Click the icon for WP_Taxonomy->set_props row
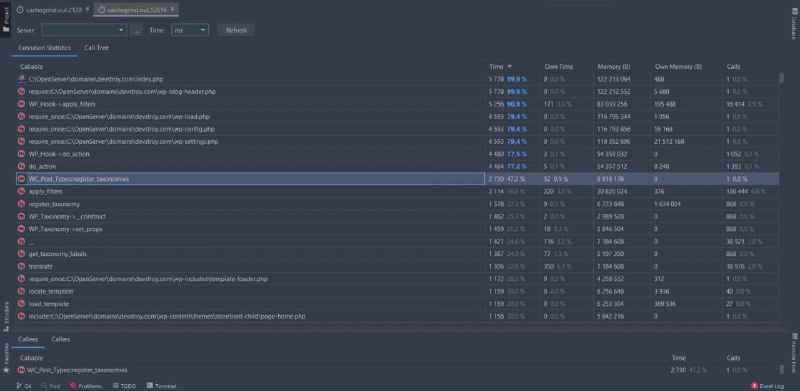The height and width of the screenshot is (391, 800). coord(21,229)
